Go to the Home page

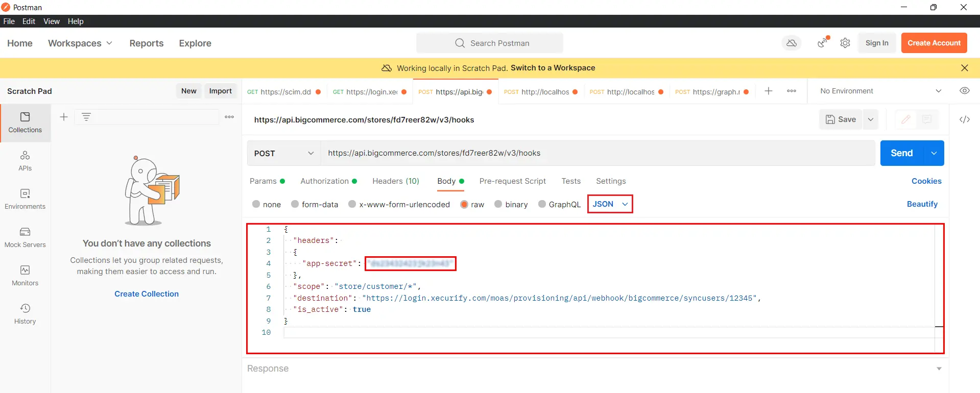pos(20,43)
